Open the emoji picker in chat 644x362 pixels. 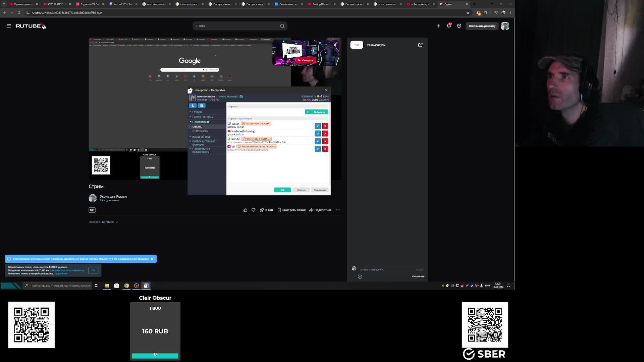coord(360,277)
